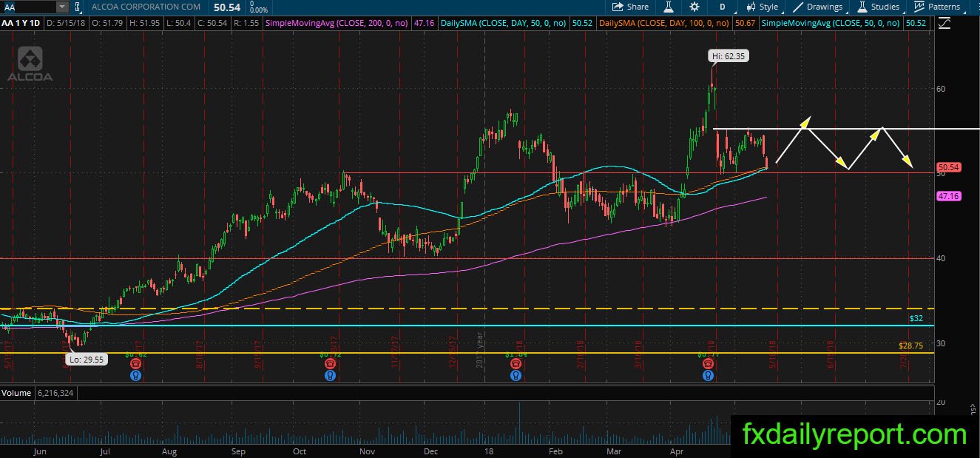
Task: Open the flask thinkScript icon
Action: pyautogui.click(x=668, y=7)
